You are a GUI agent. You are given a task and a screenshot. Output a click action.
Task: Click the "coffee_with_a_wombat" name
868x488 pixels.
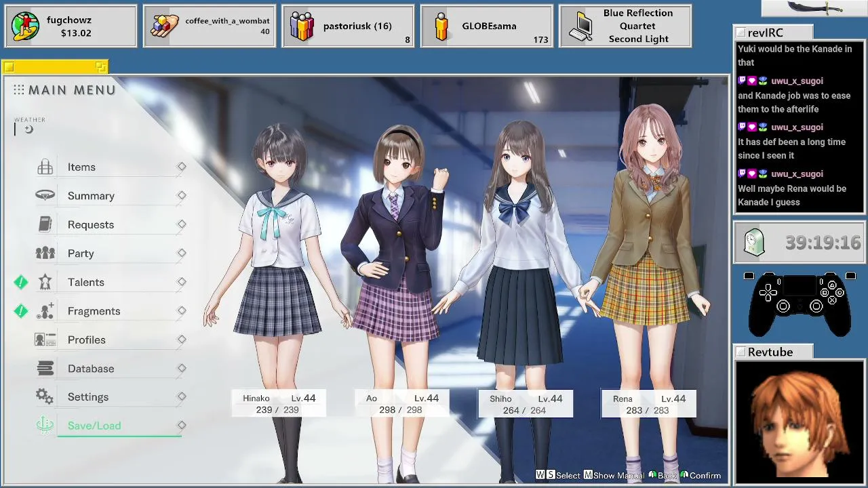pyautogui.click(x=227, y=21)
